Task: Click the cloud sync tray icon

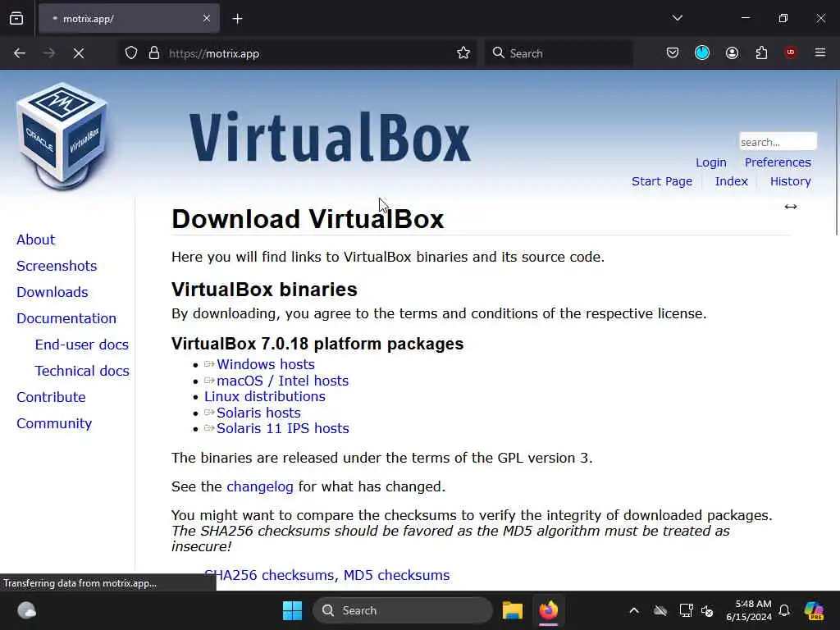Action: click(x=660, y=610)
